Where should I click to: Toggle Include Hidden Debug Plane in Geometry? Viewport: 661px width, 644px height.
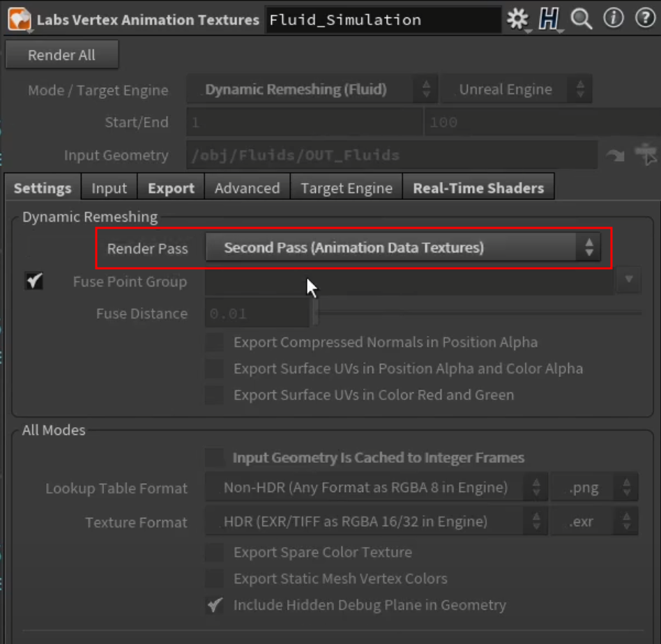tap(215, 605)
